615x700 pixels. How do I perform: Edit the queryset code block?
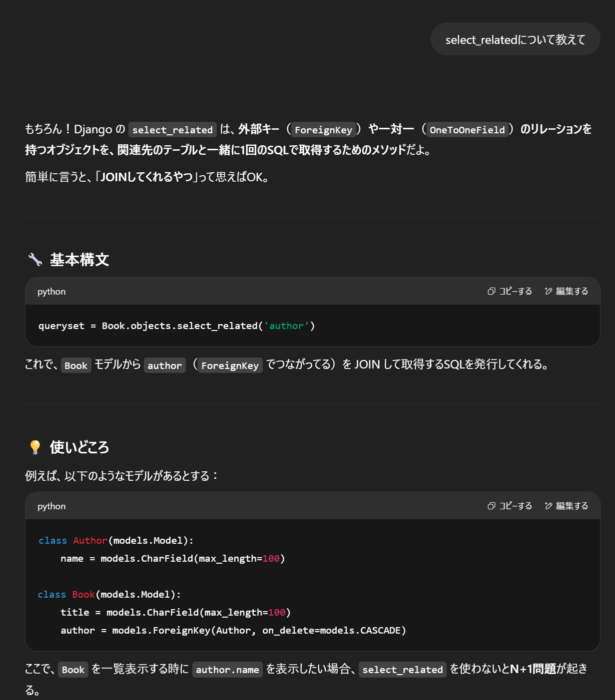point(567,291)
